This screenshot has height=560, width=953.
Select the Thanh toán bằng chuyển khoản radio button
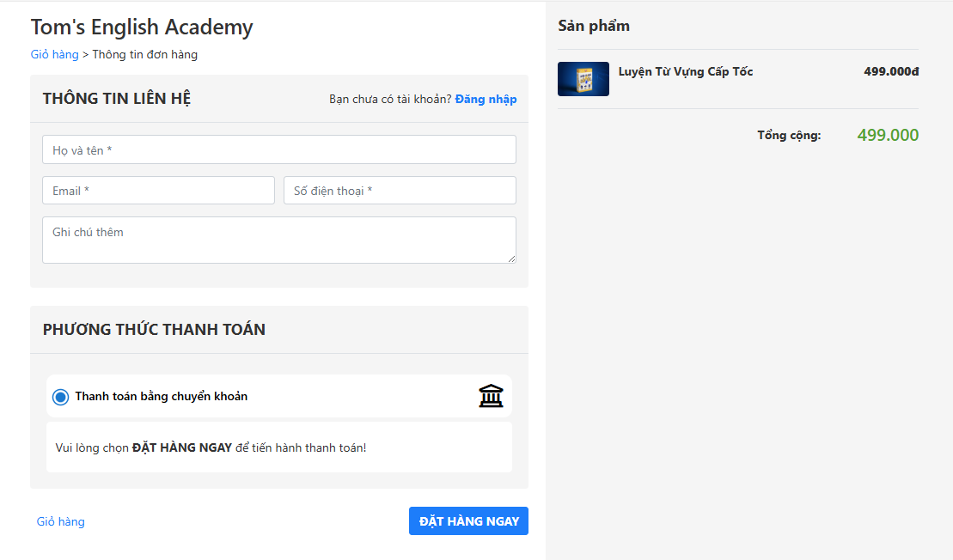[x=60, y=397]
